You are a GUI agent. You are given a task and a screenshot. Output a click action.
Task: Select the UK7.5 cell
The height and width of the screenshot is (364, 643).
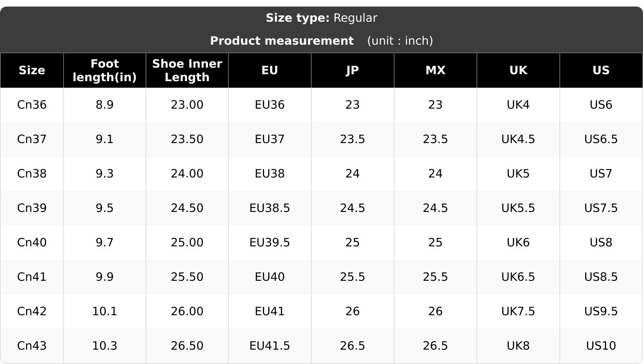(518, 312)
